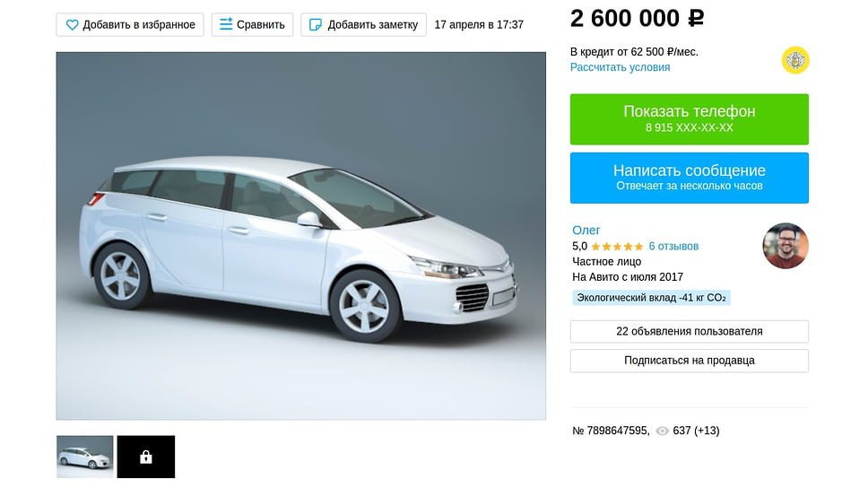Click the compare list icon
The image size is (868, 488).
click(226, 24)
